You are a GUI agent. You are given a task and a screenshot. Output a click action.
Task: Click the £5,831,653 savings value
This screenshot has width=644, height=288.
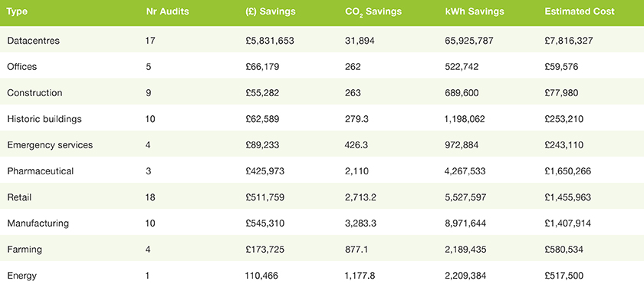(x=269, y=41)
